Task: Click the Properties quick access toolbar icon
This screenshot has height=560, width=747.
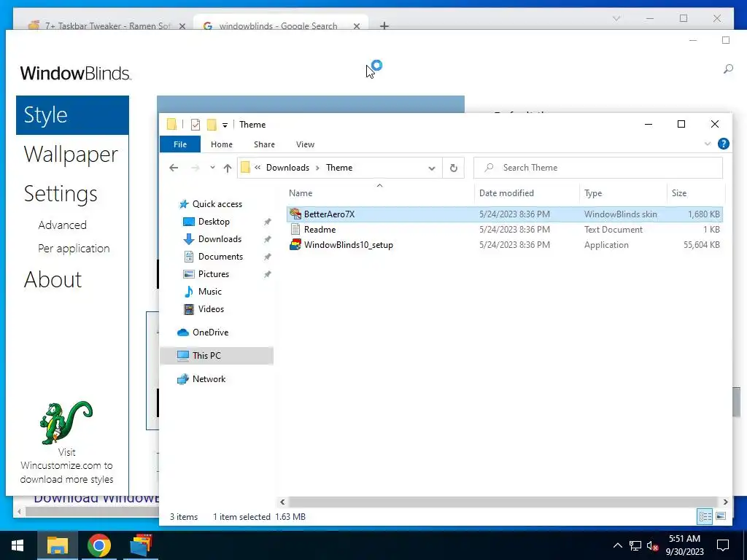Action: pos(196,124)
